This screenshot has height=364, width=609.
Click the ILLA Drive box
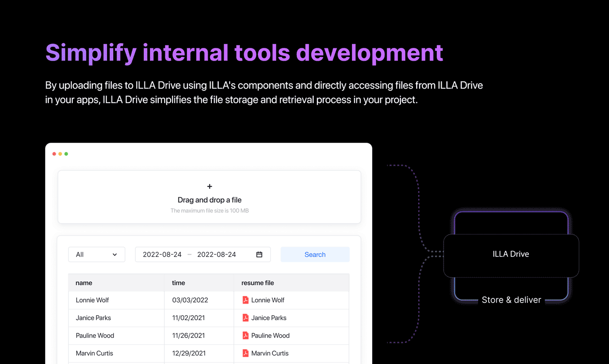511,256
